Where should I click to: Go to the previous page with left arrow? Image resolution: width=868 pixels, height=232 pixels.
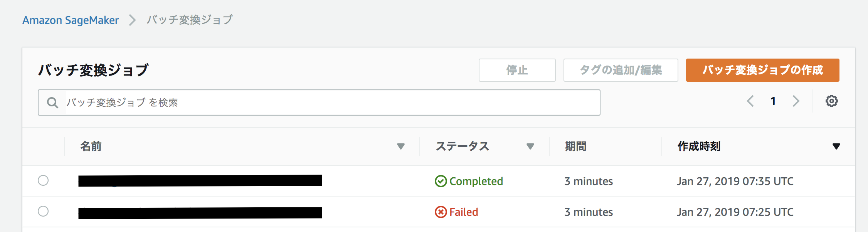(x=751, y=101)
